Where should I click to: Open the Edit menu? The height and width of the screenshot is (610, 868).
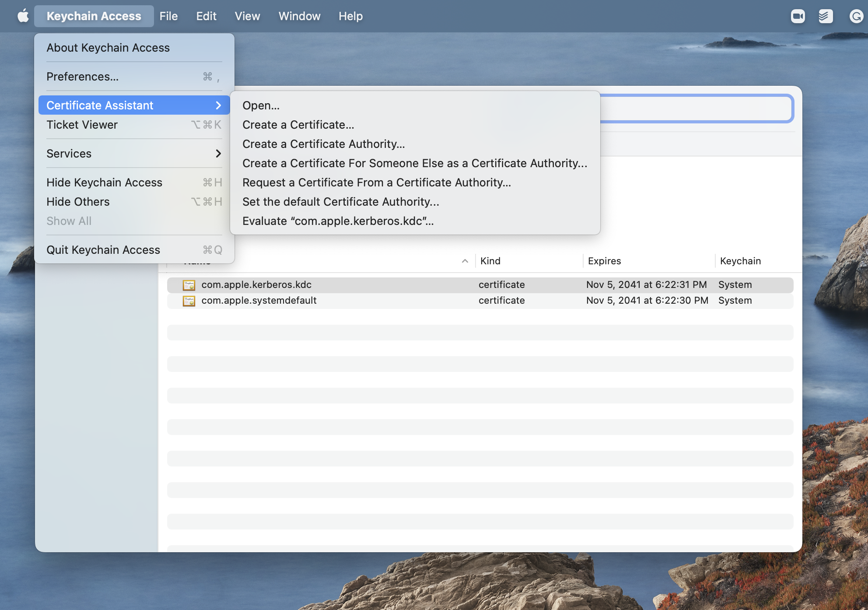(206, 16)
